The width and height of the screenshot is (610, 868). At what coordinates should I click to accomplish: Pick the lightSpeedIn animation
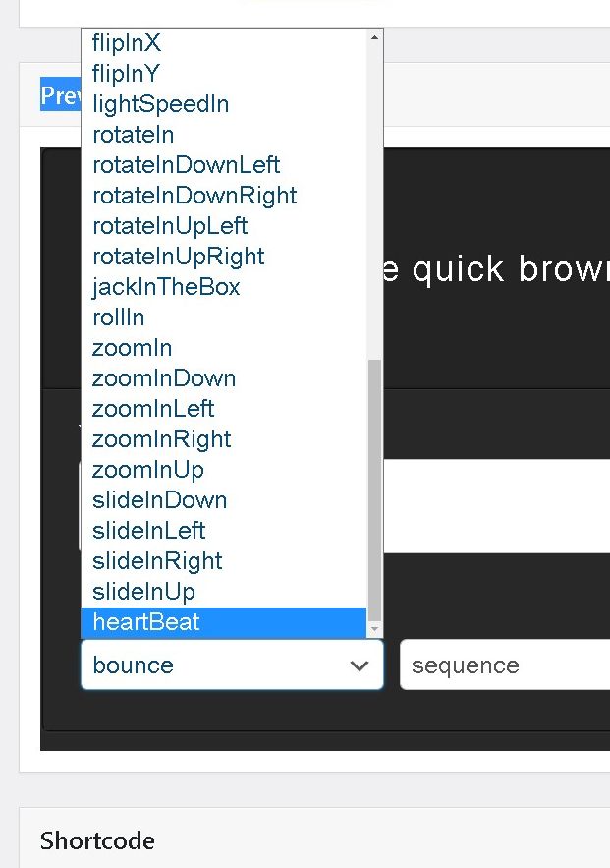click(x=160, y=104)
